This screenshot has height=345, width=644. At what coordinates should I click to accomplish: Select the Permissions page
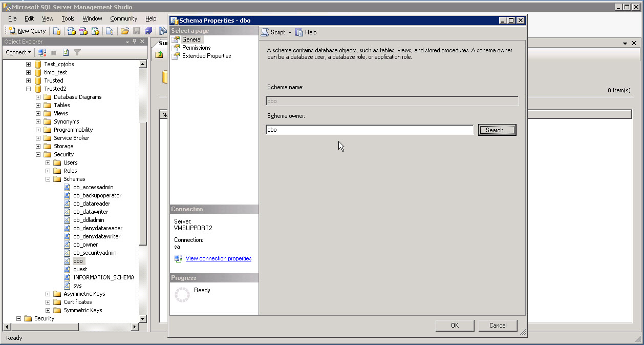[196, 48]
